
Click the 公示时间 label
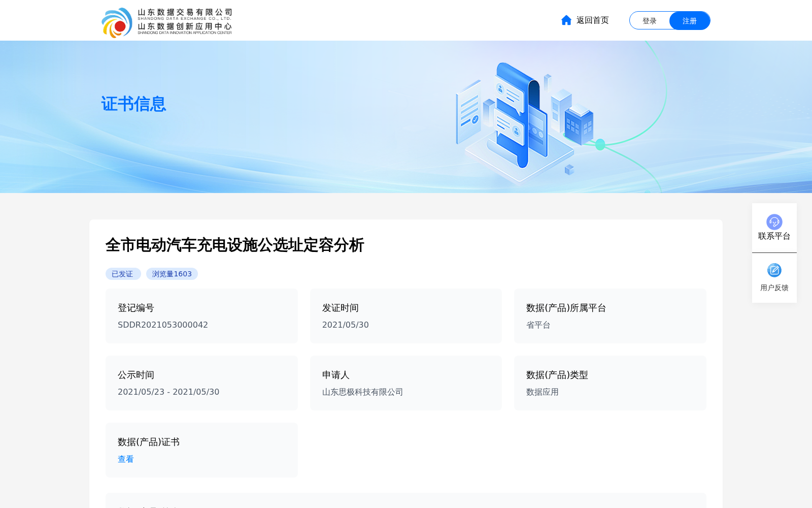tap(136, 375)
